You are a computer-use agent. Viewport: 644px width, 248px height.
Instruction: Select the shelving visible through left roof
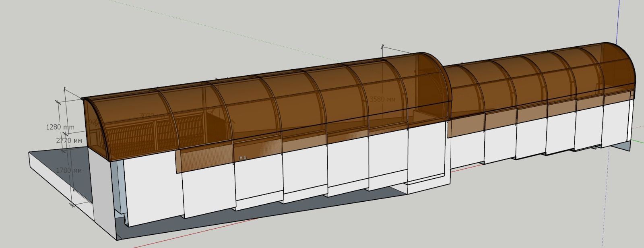[x=133, y=133]
